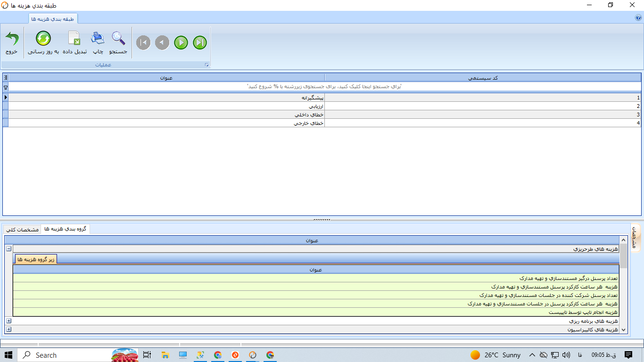Open the notification center icon
This screenshot has height=362, width=644.
(x=628, y=355)
